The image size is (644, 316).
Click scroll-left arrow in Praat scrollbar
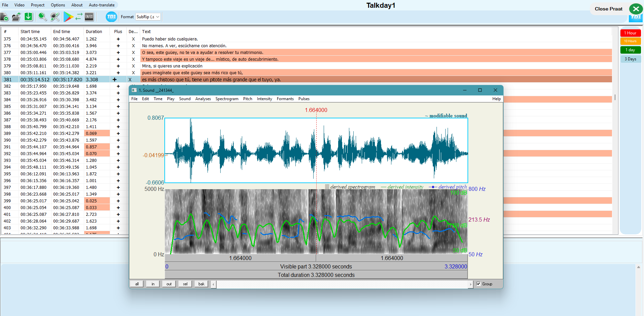(x=214, y=284)
